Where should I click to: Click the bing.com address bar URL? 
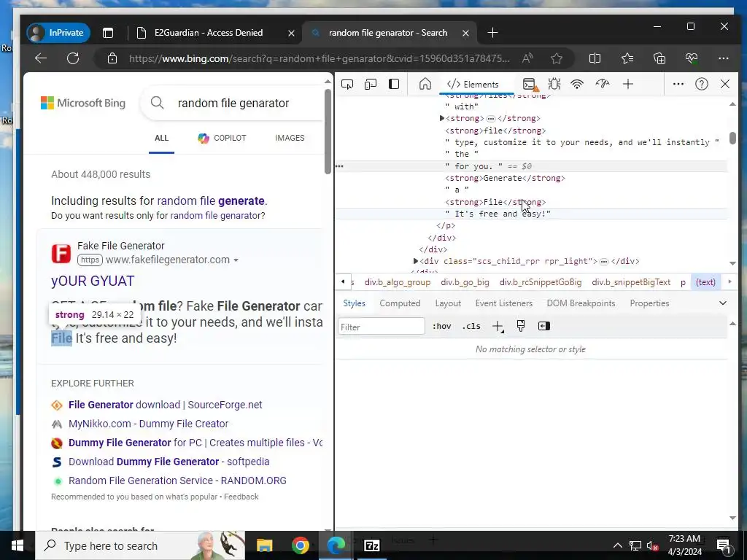tap(320, 58)
